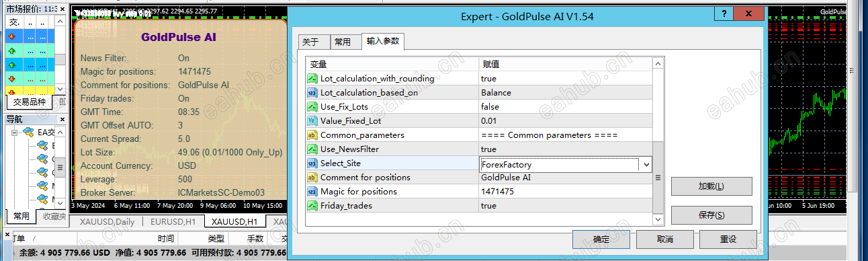This screenshot has height=261, width=868.
Task: Click the 加载(L) button
Action: pyautogui.click(x=711, y=186)
